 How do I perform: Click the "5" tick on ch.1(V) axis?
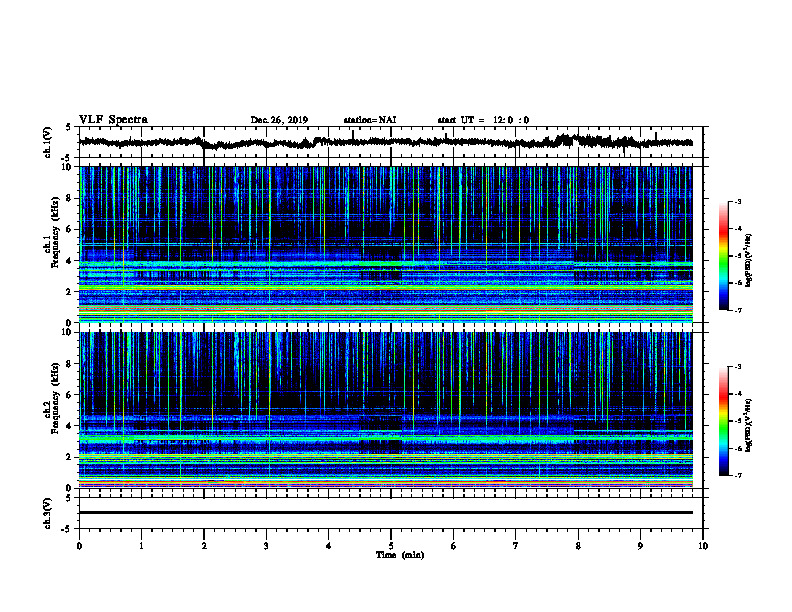click(69, 128)
